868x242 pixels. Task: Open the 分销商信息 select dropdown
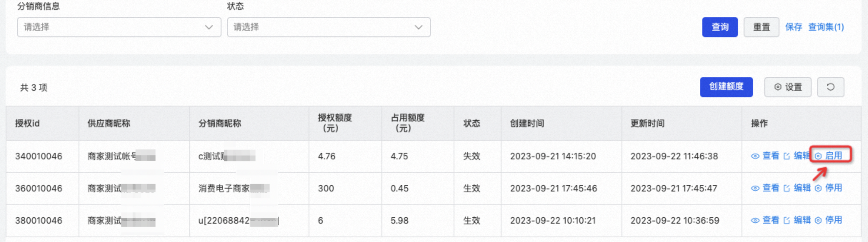pos(119,27)
